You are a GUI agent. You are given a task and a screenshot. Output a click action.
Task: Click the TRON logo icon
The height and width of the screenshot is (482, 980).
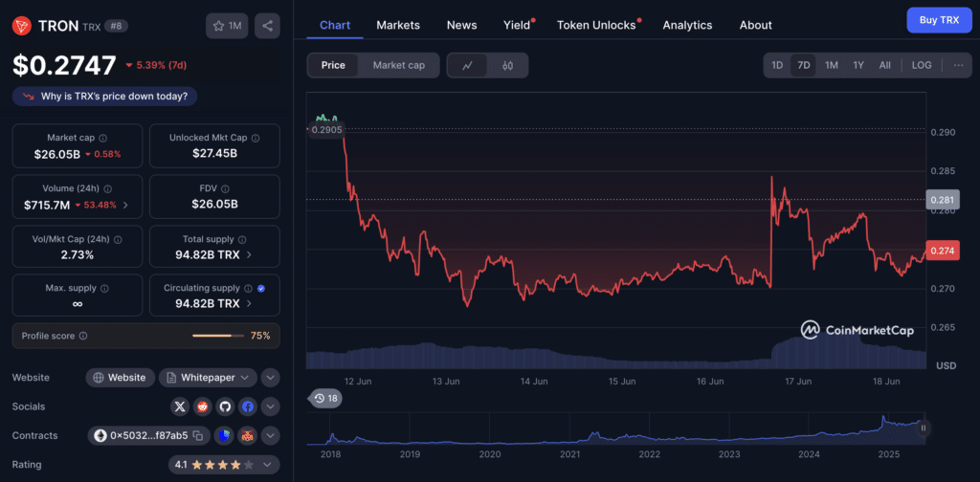coord(22,26)
